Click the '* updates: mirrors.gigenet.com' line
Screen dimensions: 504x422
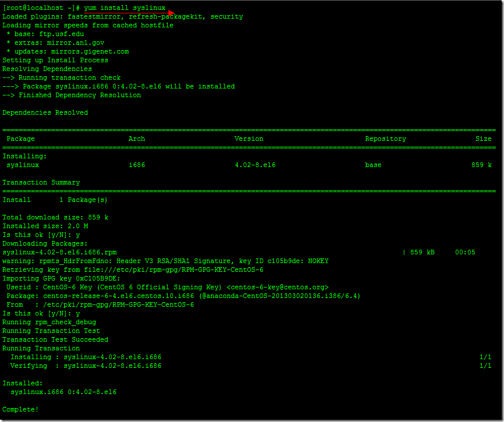pyautogui.click(x=68, y=51)
